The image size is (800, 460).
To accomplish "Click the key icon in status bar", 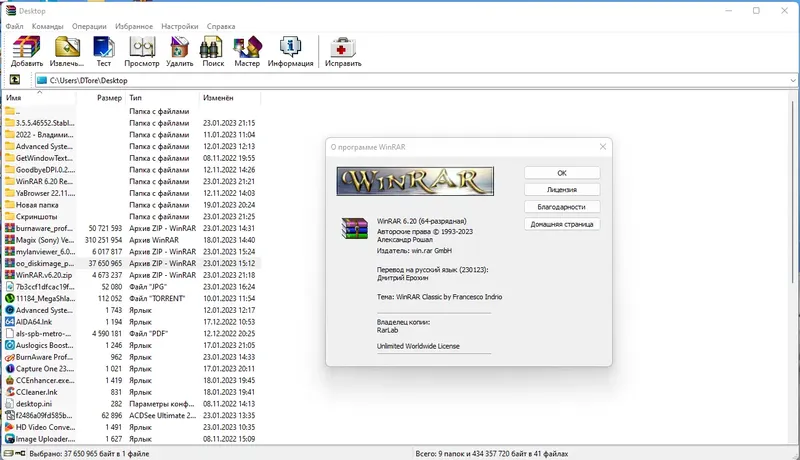I will click(x=20, y=453).
